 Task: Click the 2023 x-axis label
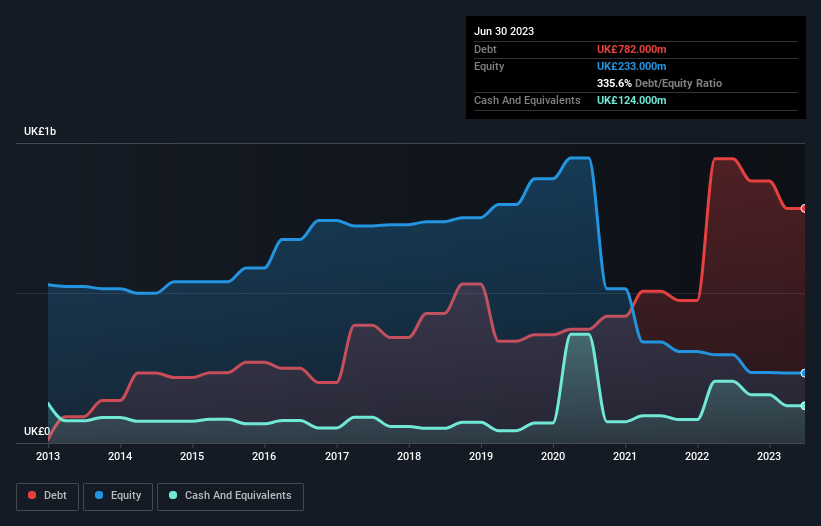(x=769, y=456)
